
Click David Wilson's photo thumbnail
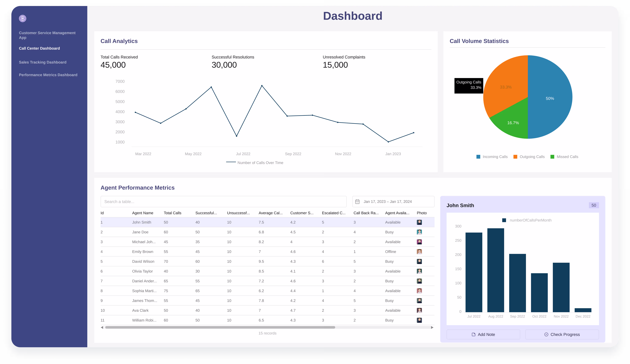419,261
